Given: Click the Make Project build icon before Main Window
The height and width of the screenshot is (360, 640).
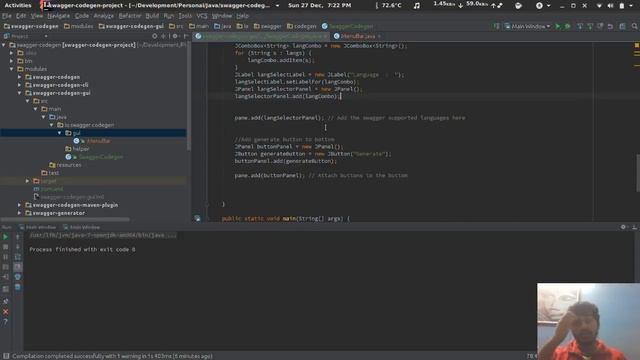Looking at the screenshot, I should click(496, 26).
